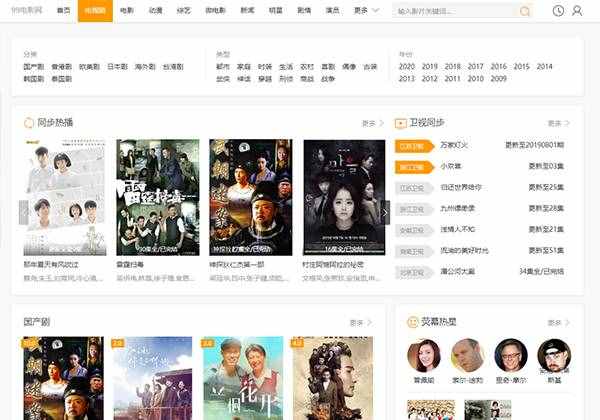Switch to the 动漫 navigation tab
600x420 pixels.
pos(155,11)
